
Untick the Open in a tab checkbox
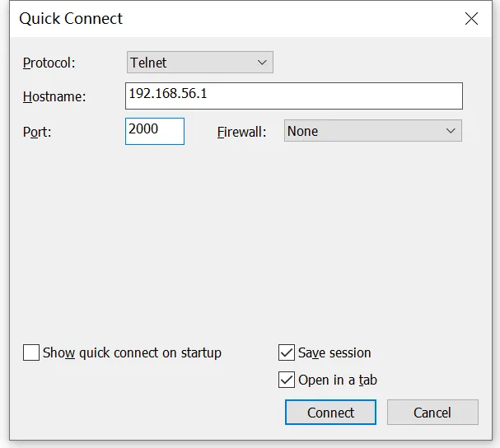pos(287,380)
